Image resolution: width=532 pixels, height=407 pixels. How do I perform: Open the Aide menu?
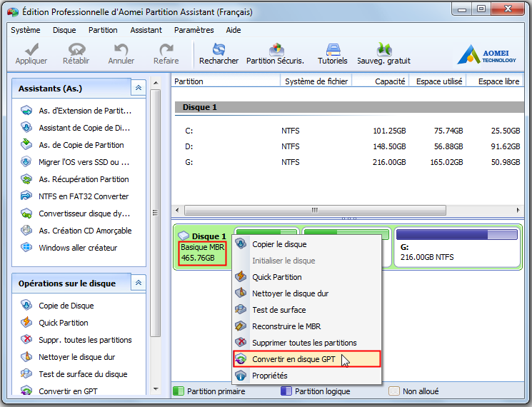pyautogui.click(x=234, y=30)
